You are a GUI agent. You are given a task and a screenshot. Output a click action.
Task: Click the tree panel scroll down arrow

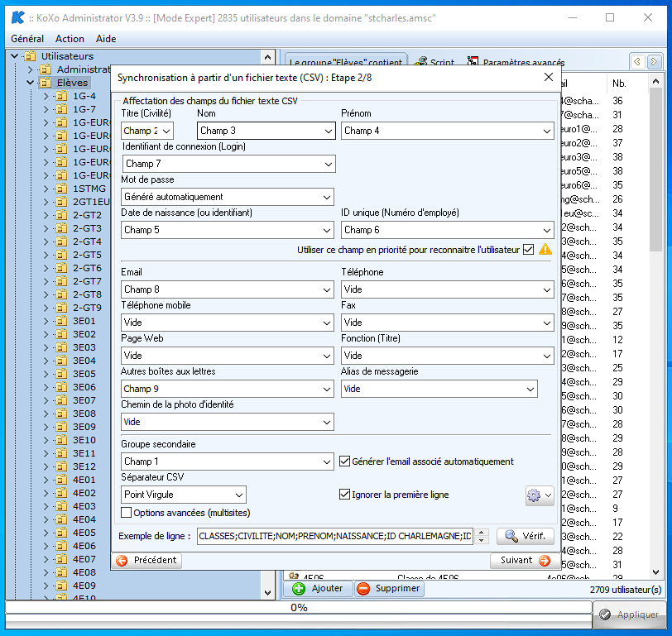coord(267,593)
